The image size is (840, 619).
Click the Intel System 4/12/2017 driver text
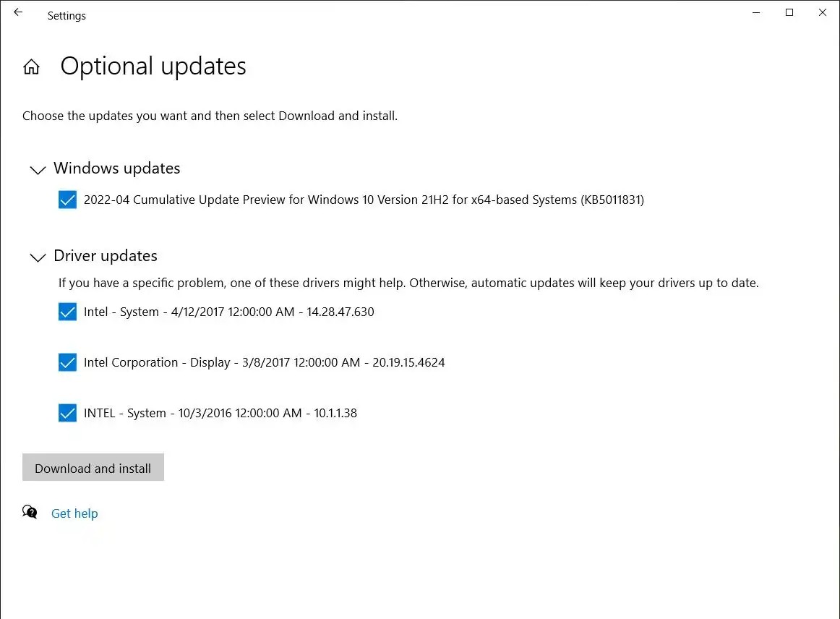tap(228, 312)
